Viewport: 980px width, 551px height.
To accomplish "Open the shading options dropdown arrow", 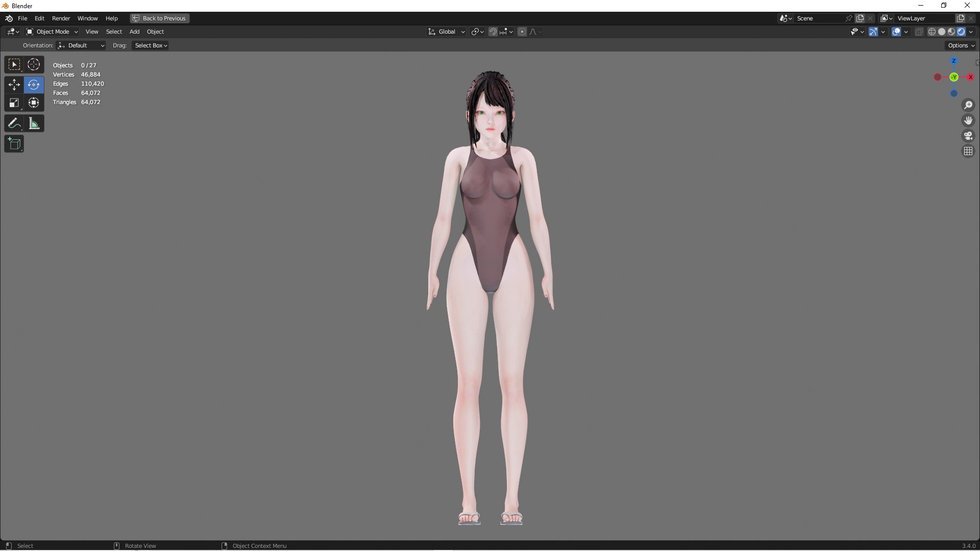I will pos(971,32).
